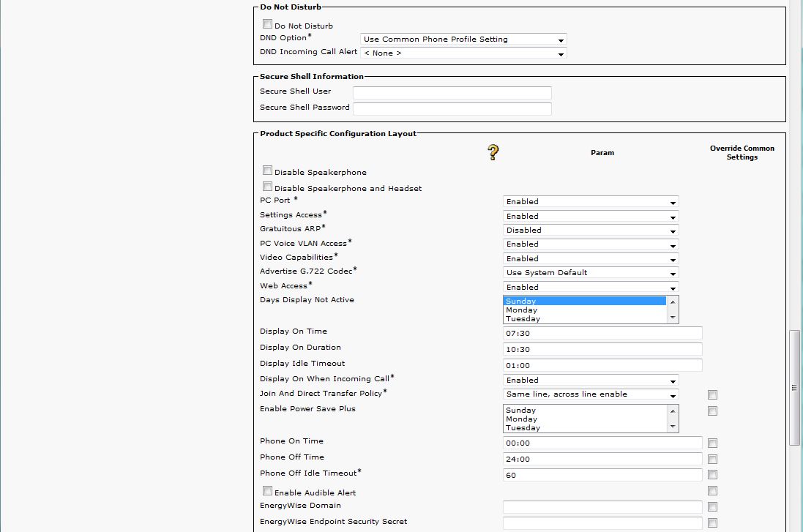Viewport: 803px width, 532px height.
Task: Select Monday in Days Display Not Active
Action: [x=522, y=310]
